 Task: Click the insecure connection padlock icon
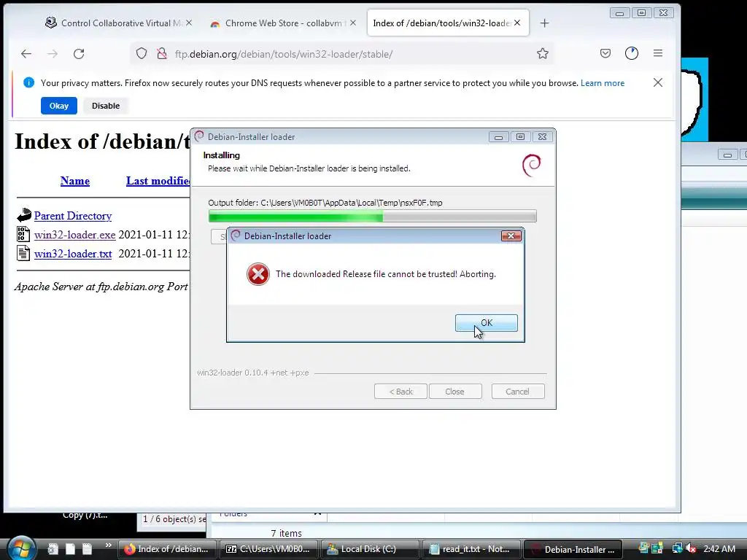(x=162, y=54)
